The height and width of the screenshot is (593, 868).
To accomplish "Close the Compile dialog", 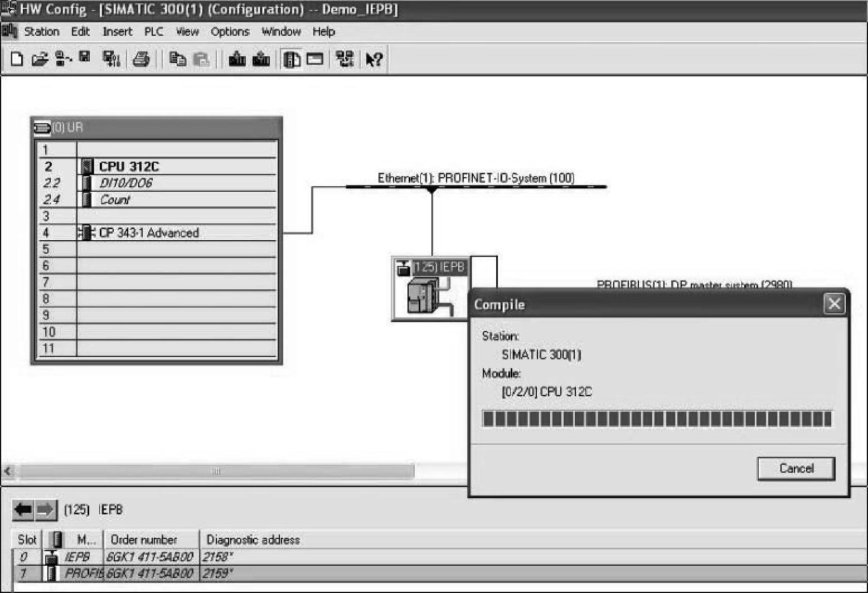I will (x=834, y=304).
